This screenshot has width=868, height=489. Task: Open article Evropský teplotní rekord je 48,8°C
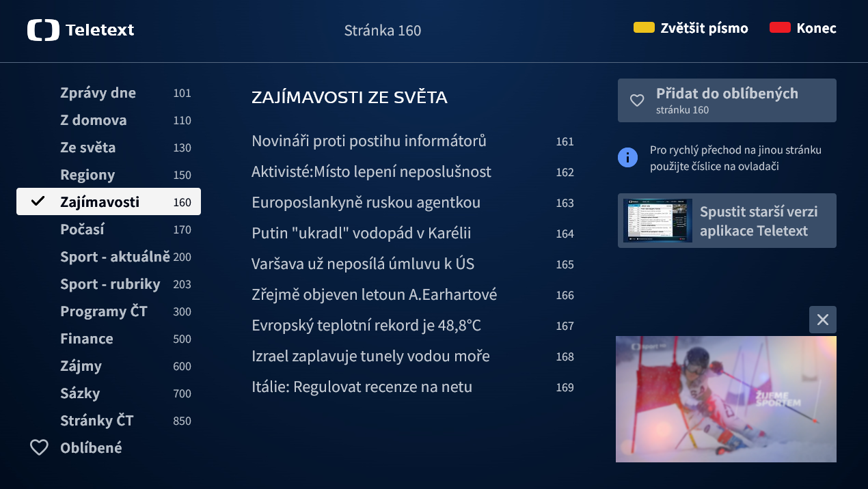[366, 326]
